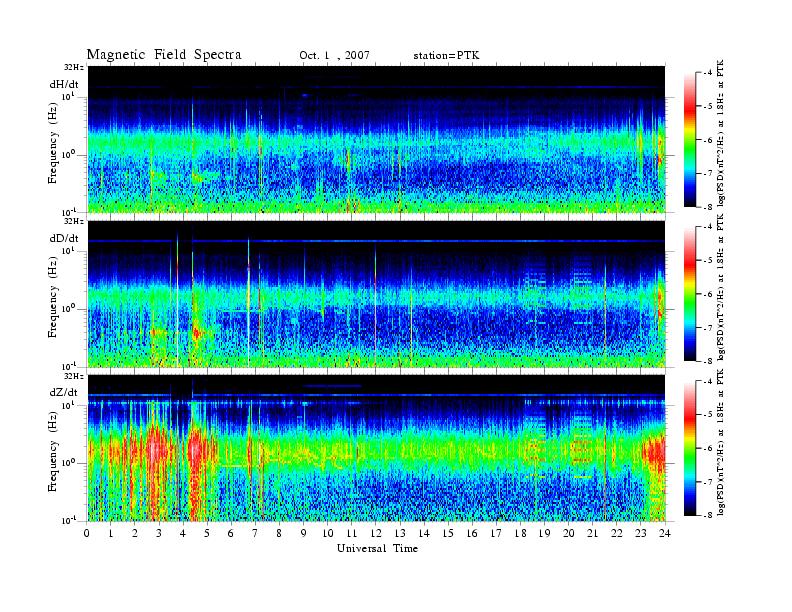Image resolution: width=792 pixels, height=612 pixels.
Task: Click the "Magnetic Field Spectra" plot title
Action: (164, 55)
